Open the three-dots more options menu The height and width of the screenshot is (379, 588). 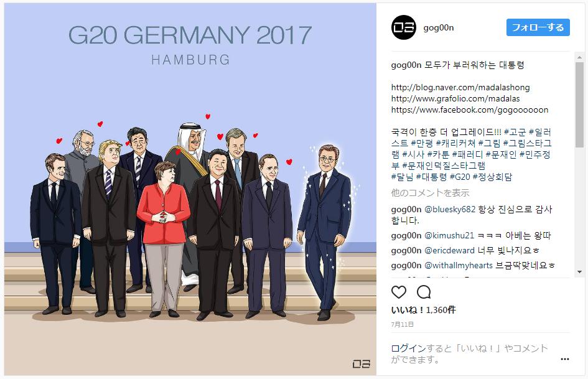pyautogui.click(x=565, y=359)
